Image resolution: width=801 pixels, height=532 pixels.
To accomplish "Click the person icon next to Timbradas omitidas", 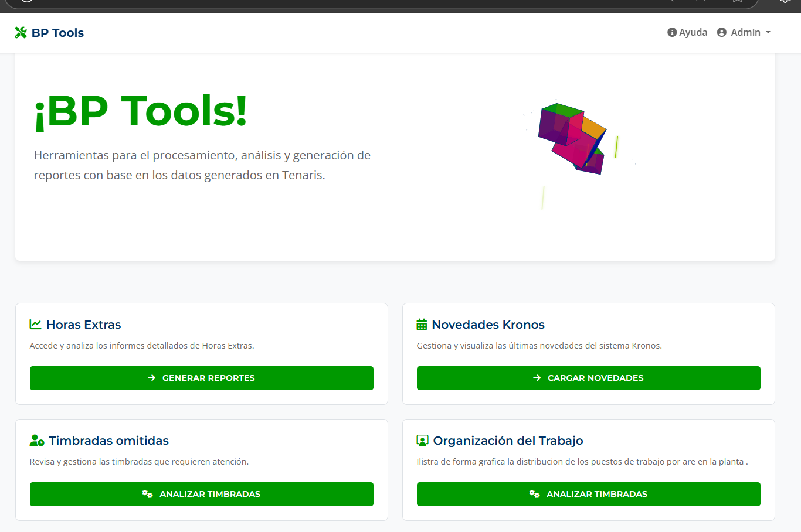I will pos(35,439).
